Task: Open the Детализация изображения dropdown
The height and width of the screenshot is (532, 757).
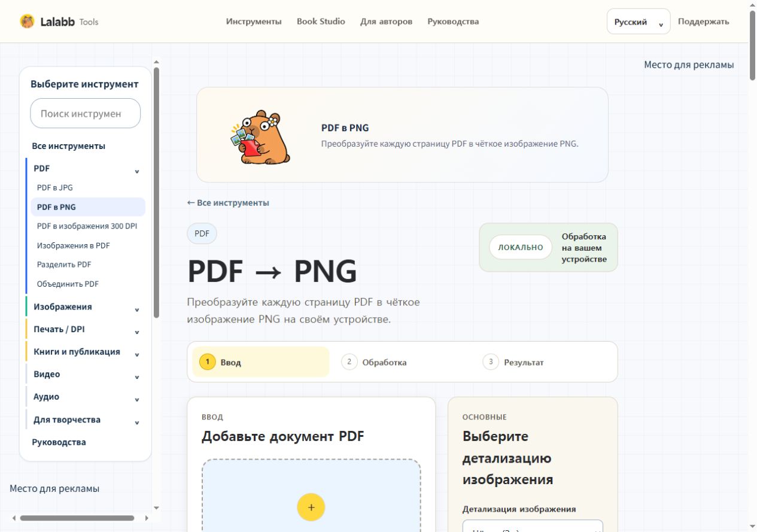Action: (x=533, y=527)
